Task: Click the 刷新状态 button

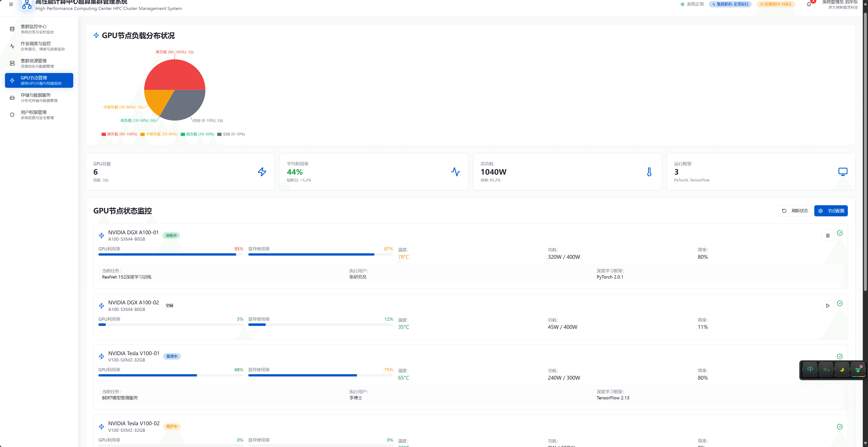Action: tap(795, 211)
